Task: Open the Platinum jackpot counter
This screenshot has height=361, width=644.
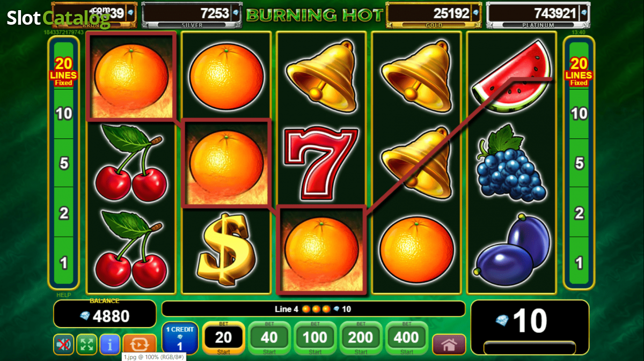Action: [538, 15]
